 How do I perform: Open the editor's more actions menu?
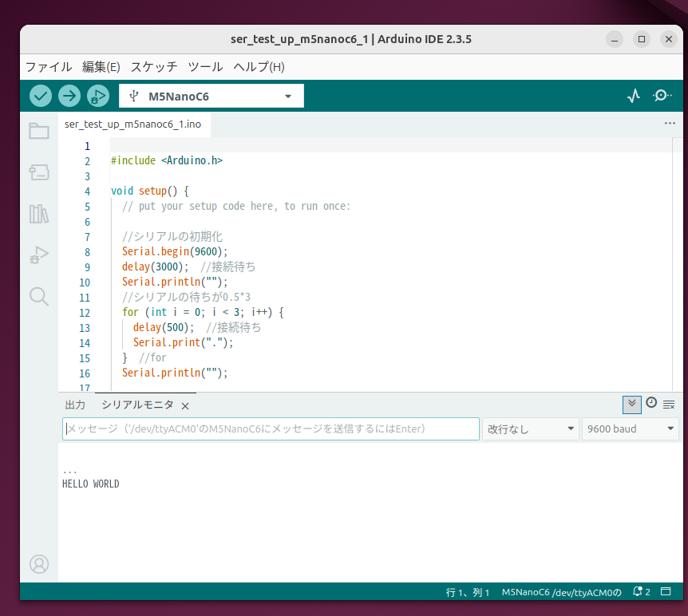670,123
